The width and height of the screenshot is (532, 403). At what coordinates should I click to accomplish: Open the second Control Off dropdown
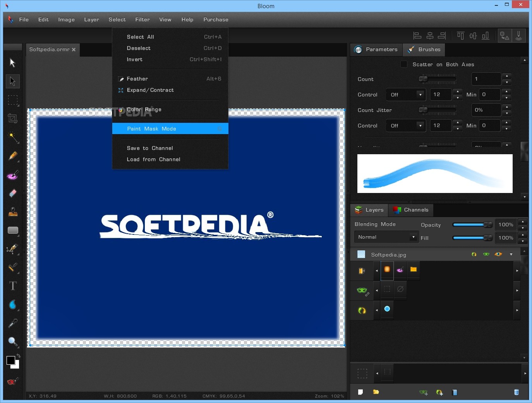[406, 126]
